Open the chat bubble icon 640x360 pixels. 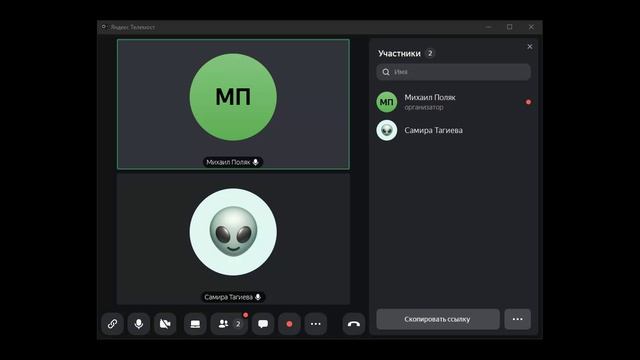(x=263, y=324)
